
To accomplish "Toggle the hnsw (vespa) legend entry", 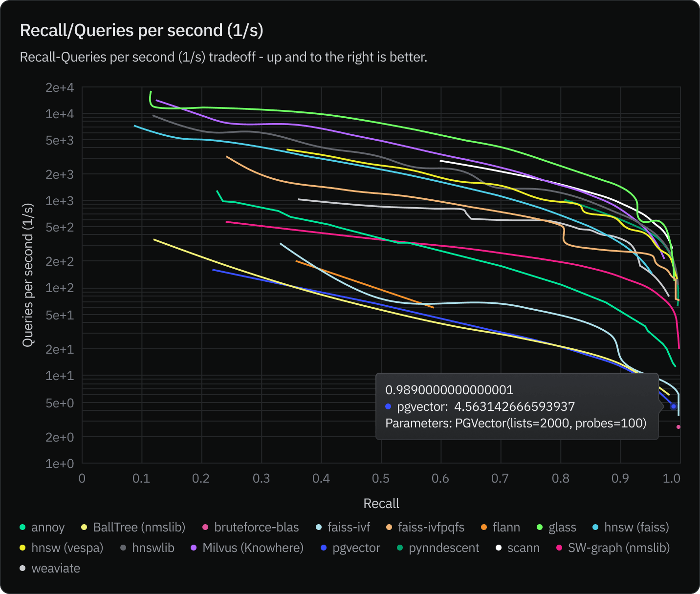I will point(62,548).
